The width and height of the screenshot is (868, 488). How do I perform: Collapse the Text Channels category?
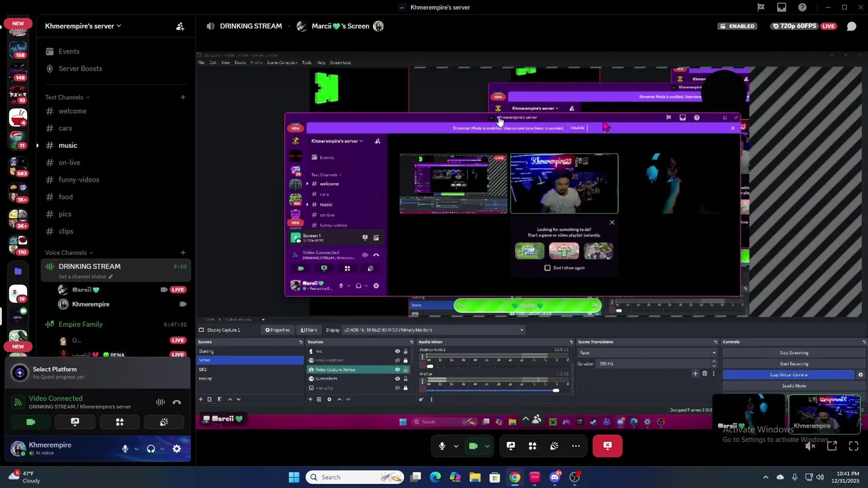coord(67,98)
